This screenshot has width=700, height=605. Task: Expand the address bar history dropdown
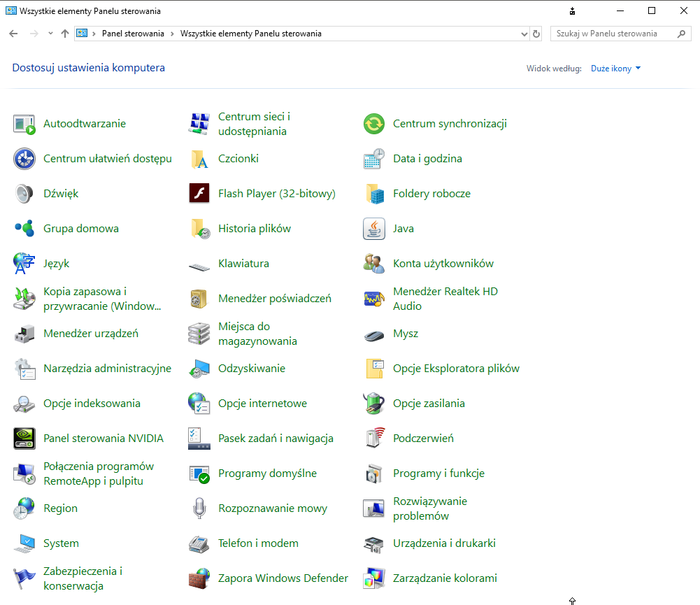point(525,34)
